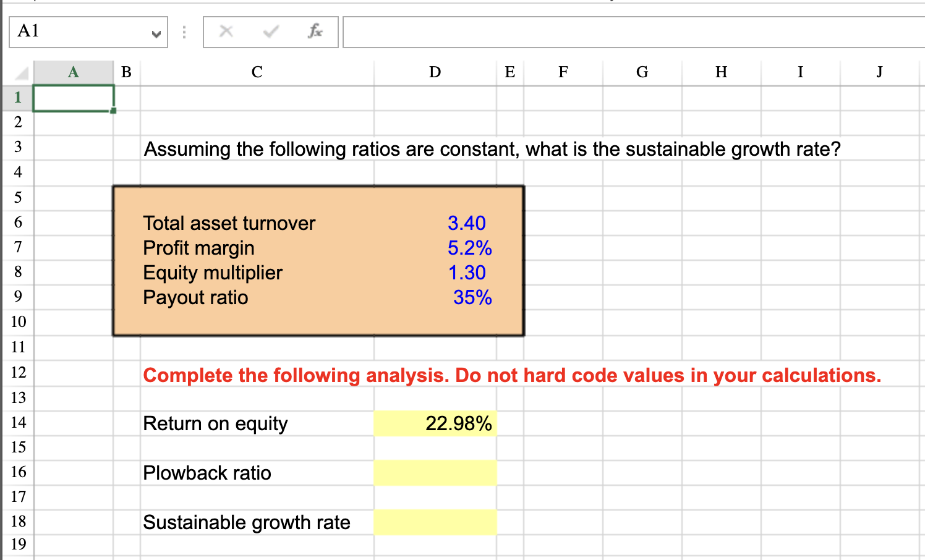Select the yellow cell beside Plowback ratio
Viewport: 925px width, 560px height.
435,472
